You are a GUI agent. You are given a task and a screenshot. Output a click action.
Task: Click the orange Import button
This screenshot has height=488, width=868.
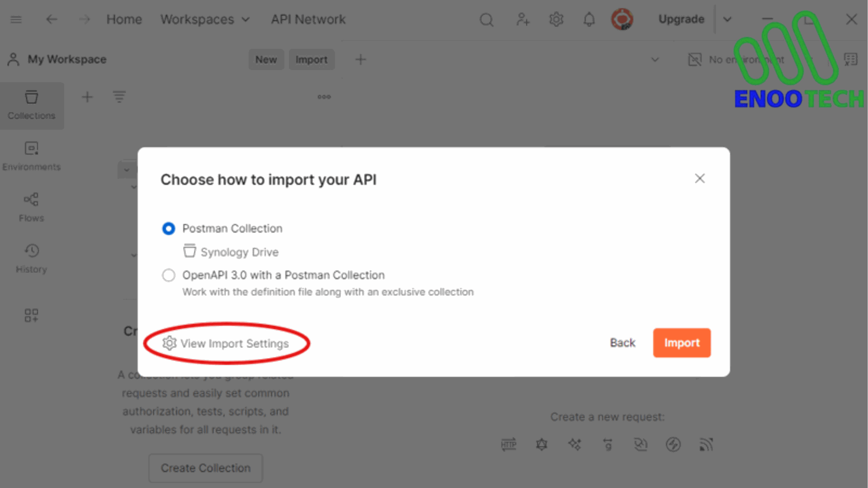682,343
